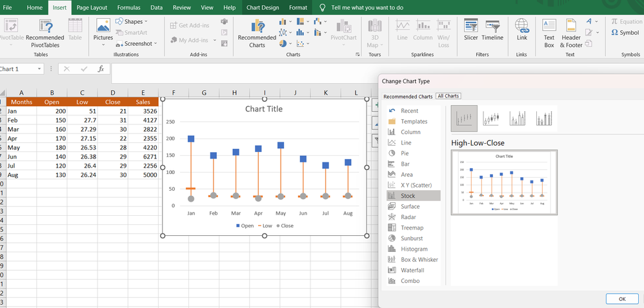The width and height of the screenshot is (644, 308).
Task: Insert a Slicer filter
Action: point(470,30)
